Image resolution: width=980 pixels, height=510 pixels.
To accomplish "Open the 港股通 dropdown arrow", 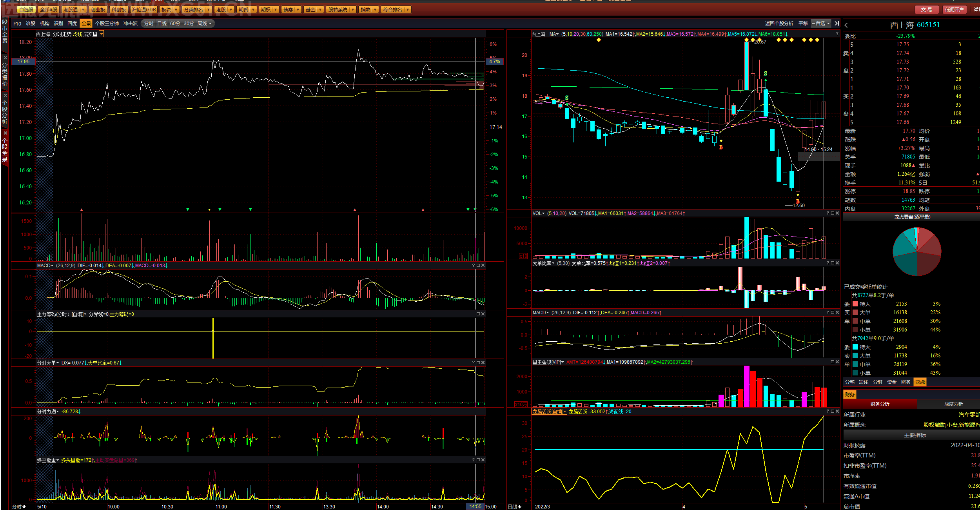I will pyautogui.click(x=83, y=9).
